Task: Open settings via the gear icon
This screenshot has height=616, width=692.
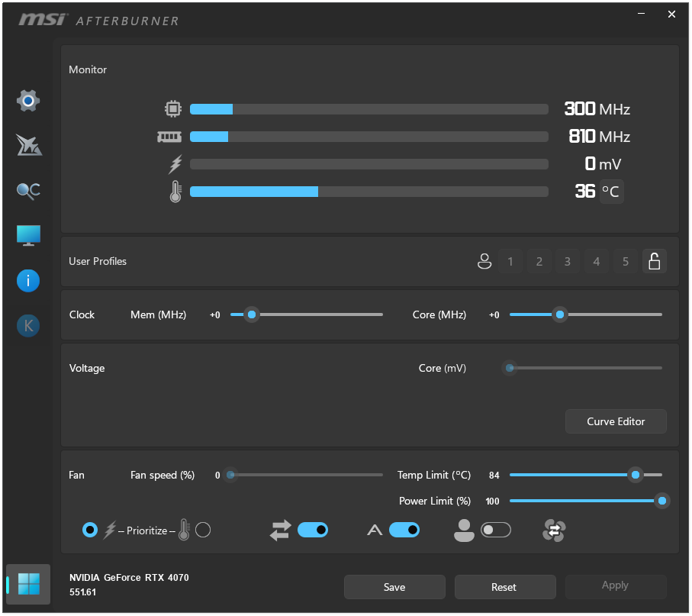Action: [x=28, y=101]
